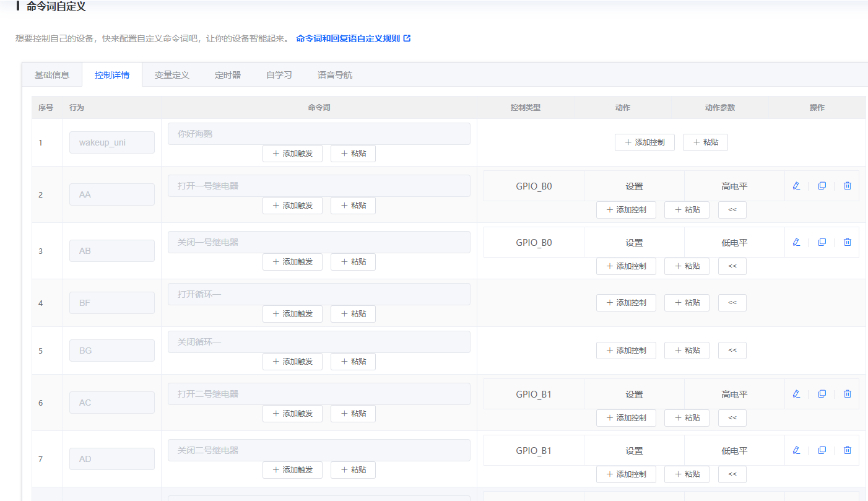The width and height of the screenshot is (868, 501).
Task: Delete the GPIO_B1 high-level action in row 6
Action: click(847, 393)
